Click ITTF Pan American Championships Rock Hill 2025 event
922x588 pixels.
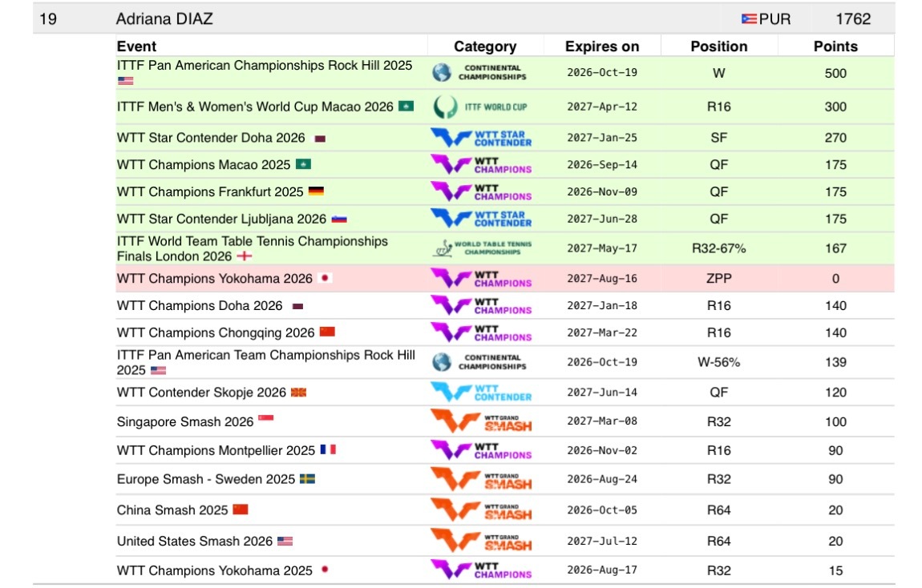[x=265, y=65]
